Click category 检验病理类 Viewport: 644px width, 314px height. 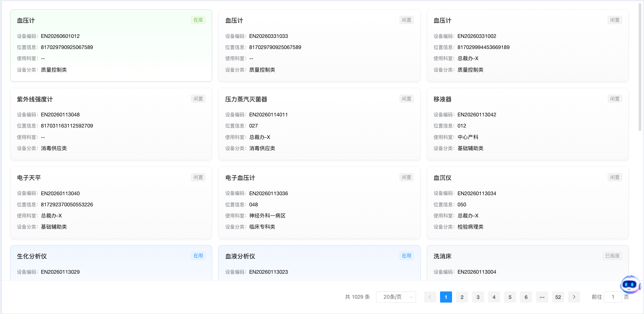(x=470, y=227)
